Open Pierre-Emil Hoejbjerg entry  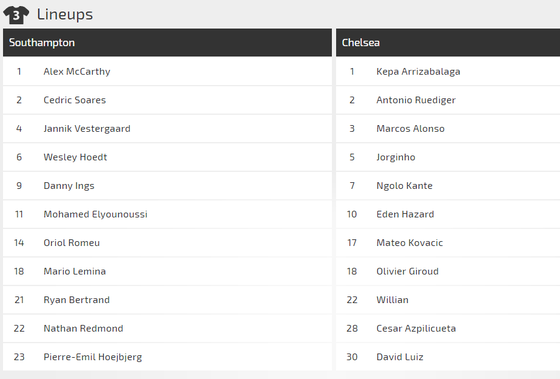92,357
